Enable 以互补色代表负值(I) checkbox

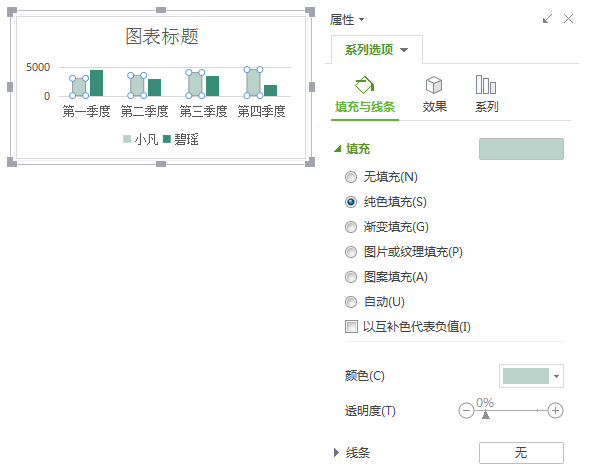(351, 327)
